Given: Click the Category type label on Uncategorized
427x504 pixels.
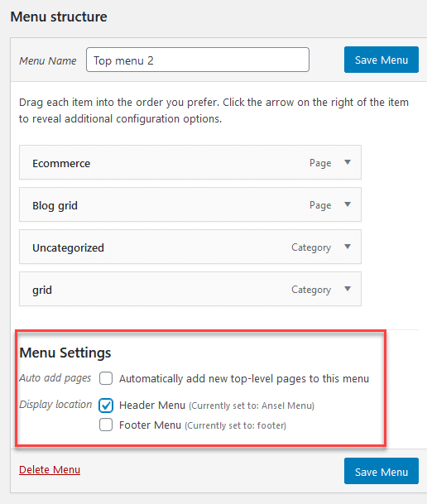Looking at the screenshot, I should (x=311, y=247).
